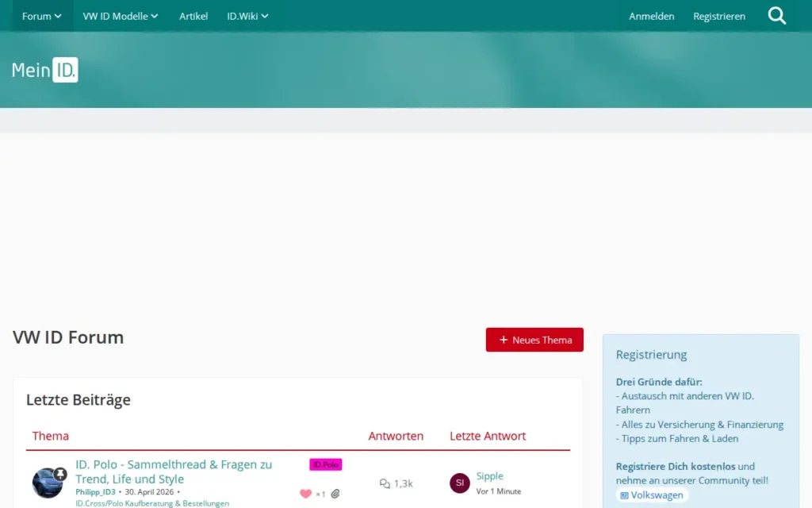Click the replies speech bubble icon
The width and height of the screenshot is (812, 508).
point(385,483)
